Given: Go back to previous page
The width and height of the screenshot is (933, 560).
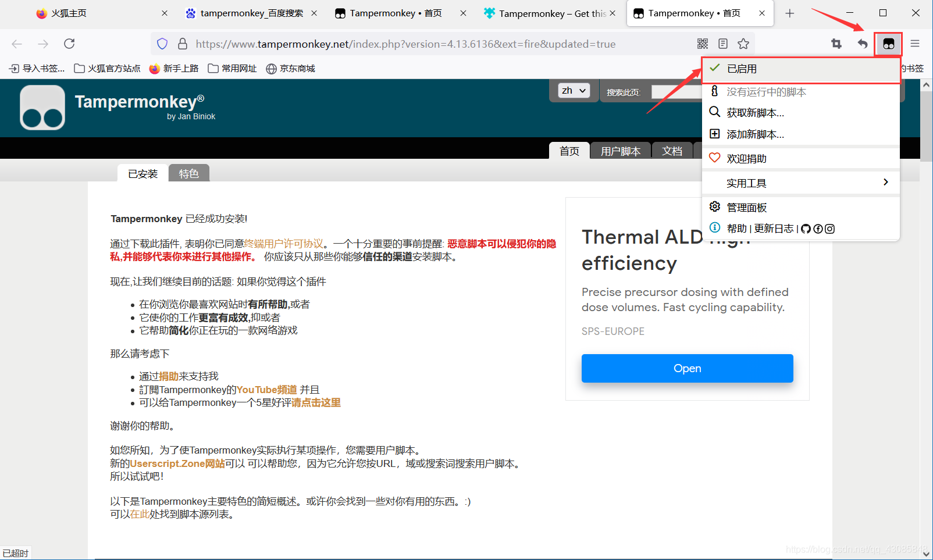Looking at the screenshot, I should pyautogui.click(x=17, y=44).
